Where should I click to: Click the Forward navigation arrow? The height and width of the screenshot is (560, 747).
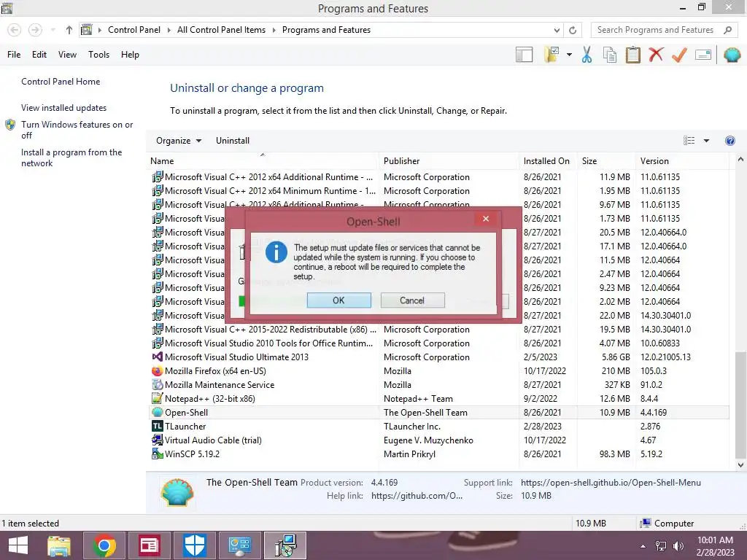[35, 30]
